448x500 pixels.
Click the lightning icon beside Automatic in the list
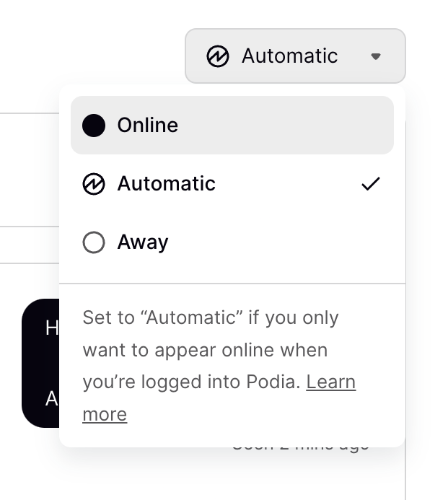(94, 184)
